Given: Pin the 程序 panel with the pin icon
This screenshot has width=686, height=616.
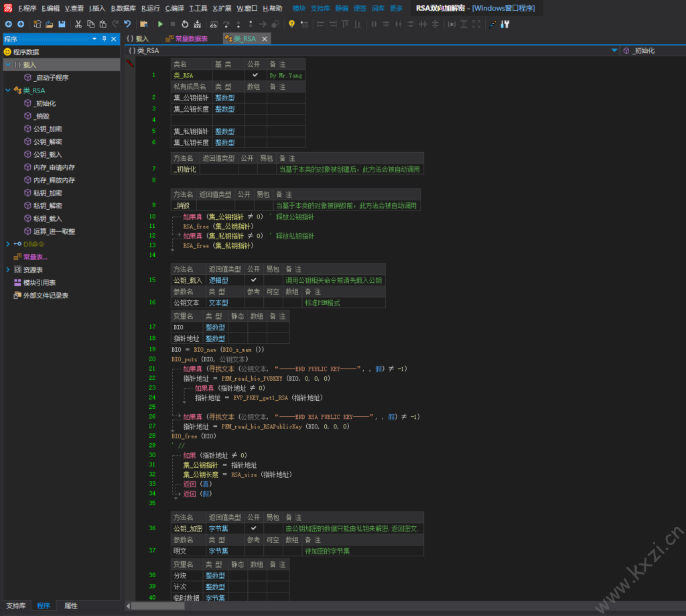Looking at the screenshot, I should 104,39.
